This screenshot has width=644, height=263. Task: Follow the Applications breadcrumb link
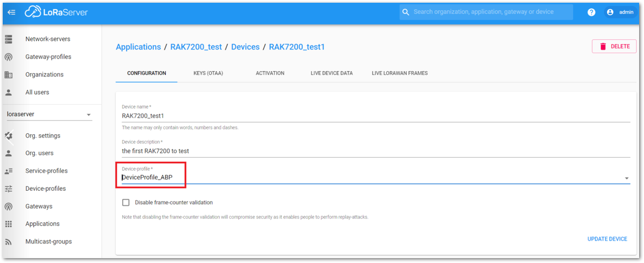(x=138, y=47)
